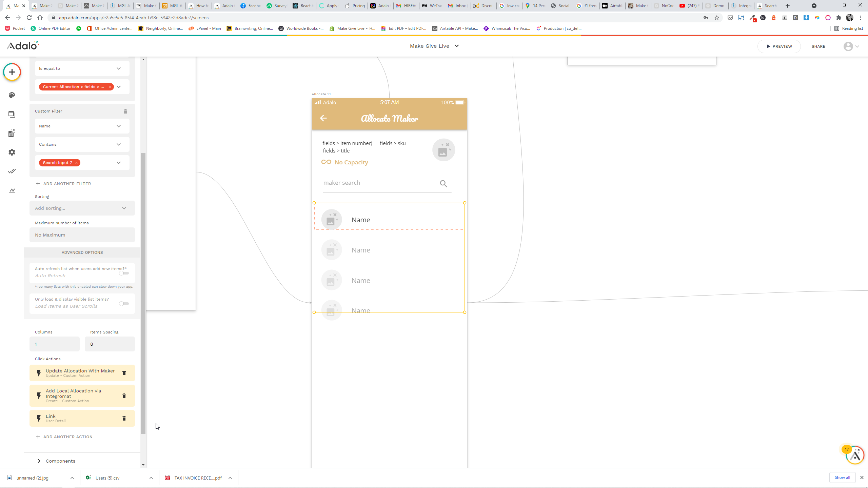Remove the Search Input 2 chip
This screenshot has width=868, height=488.
point(77,163)
